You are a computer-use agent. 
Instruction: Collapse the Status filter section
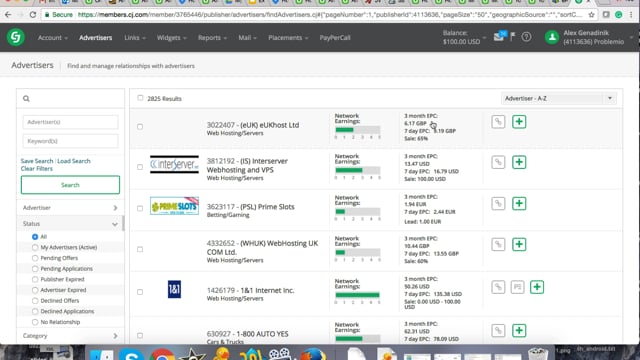click(70, 224)
